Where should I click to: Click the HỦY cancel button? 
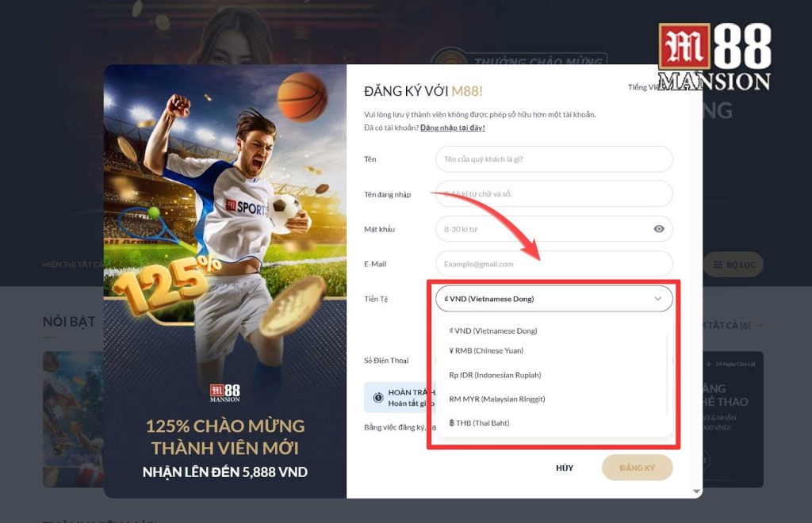(565, 468)
